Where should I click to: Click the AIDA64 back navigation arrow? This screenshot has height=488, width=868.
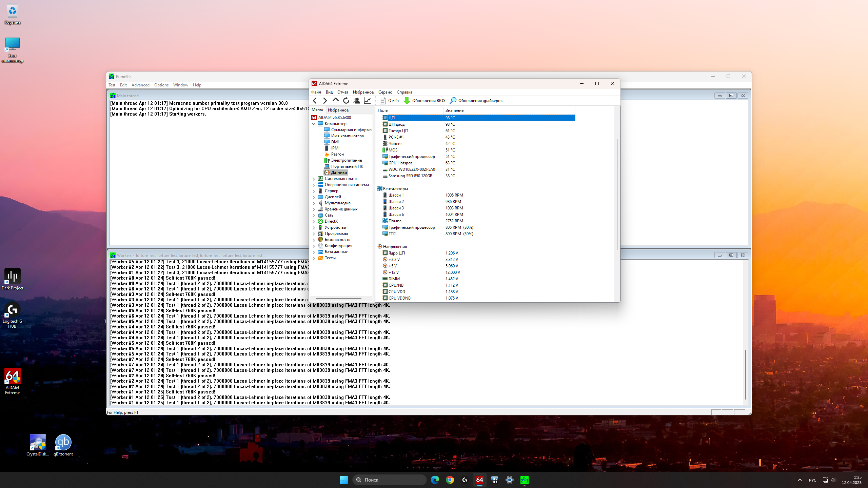click(x=315, y=100)
